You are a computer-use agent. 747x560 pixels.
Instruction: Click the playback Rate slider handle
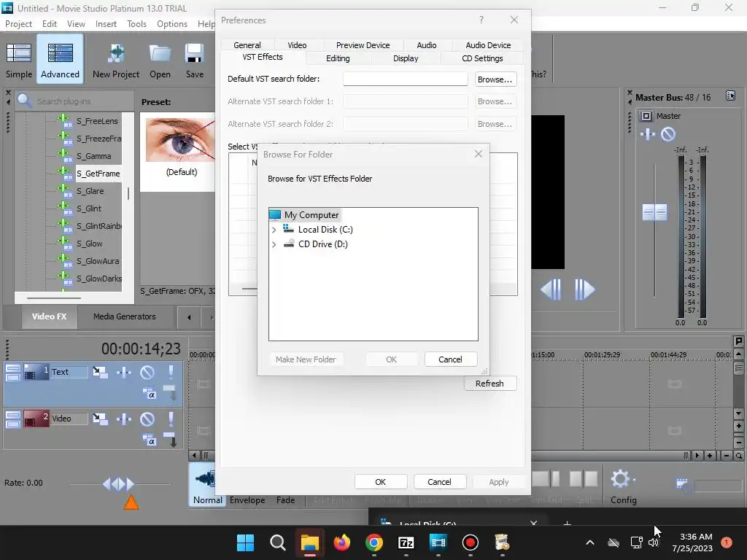(x=118, y=484)
